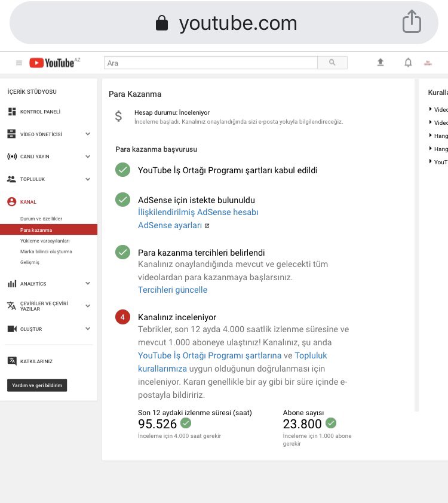Image resolution: width=448 pixels, height=503 pixels.
Task: Click green check next to AdSense step
Action: pos(122,200)
